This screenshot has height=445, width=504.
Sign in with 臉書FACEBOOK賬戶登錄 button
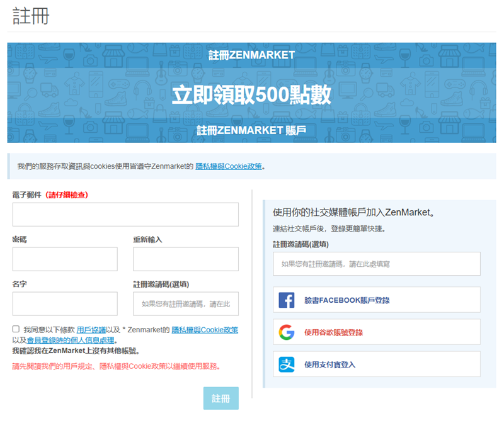pyautogui.click(x=377, y=300)
